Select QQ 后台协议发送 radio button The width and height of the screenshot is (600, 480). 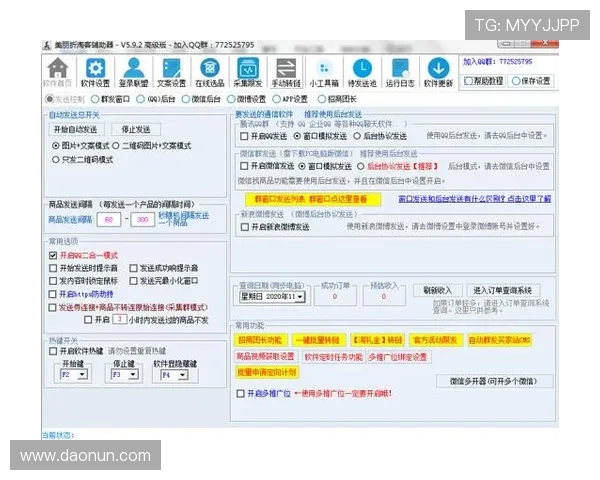357,136
